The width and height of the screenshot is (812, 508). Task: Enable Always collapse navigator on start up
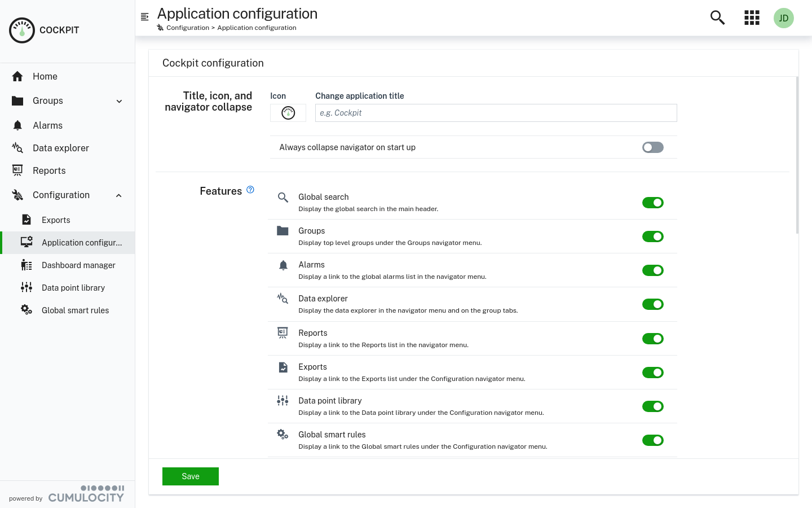653,147
